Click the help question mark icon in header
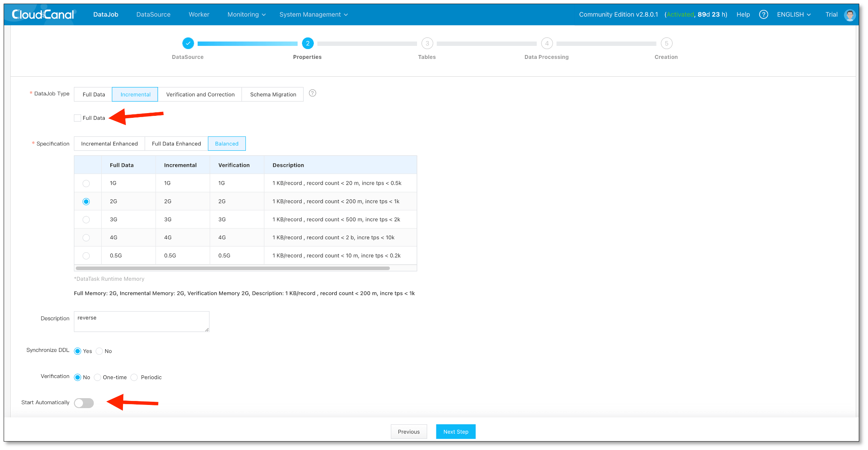 point(763,15)
